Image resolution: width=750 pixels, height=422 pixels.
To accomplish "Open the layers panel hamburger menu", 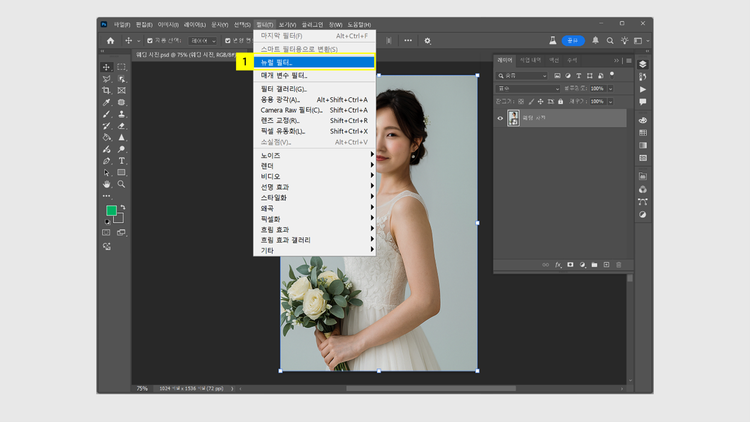I will (629, 61).
